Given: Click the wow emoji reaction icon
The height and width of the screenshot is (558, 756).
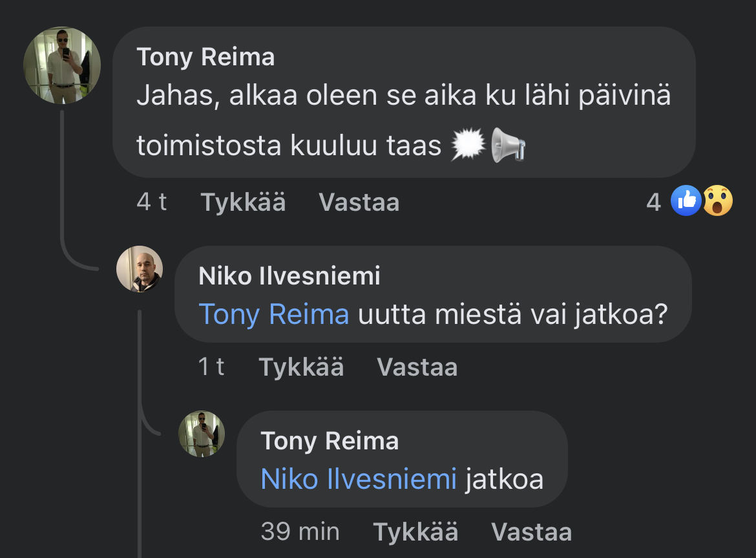Looking at the screenshot, I should (717, 201).
